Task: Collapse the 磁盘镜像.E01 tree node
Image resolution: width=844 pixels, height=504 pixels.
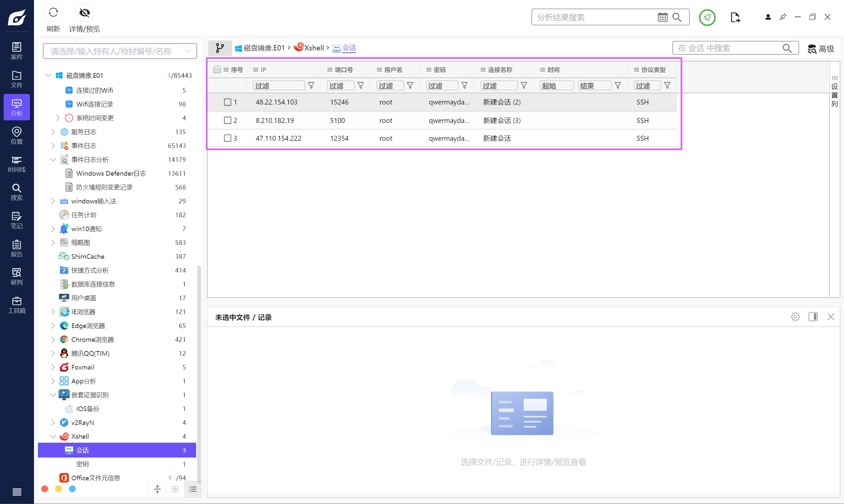Action: (x=48, y=75)
